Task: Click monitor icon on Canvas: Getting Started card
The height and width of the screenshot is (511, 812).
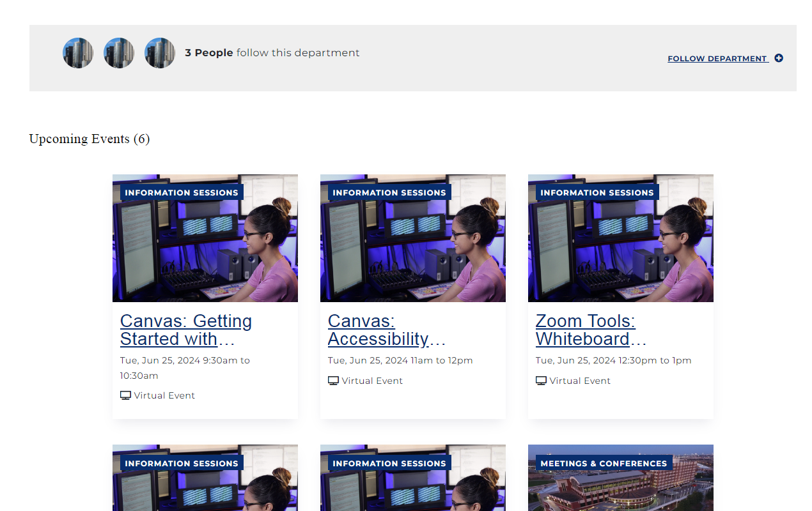Action: click(x=125, y=395)
